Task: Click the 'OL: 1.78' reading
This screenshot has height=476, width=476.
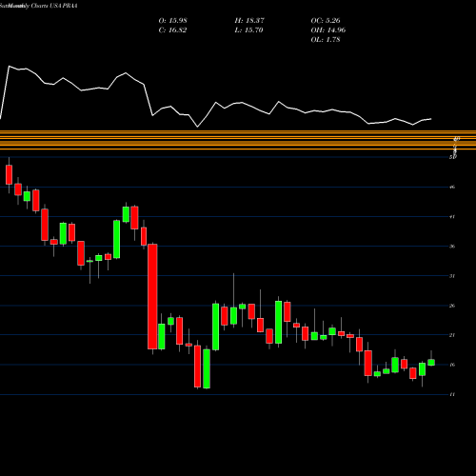Action: coord(326,40)
